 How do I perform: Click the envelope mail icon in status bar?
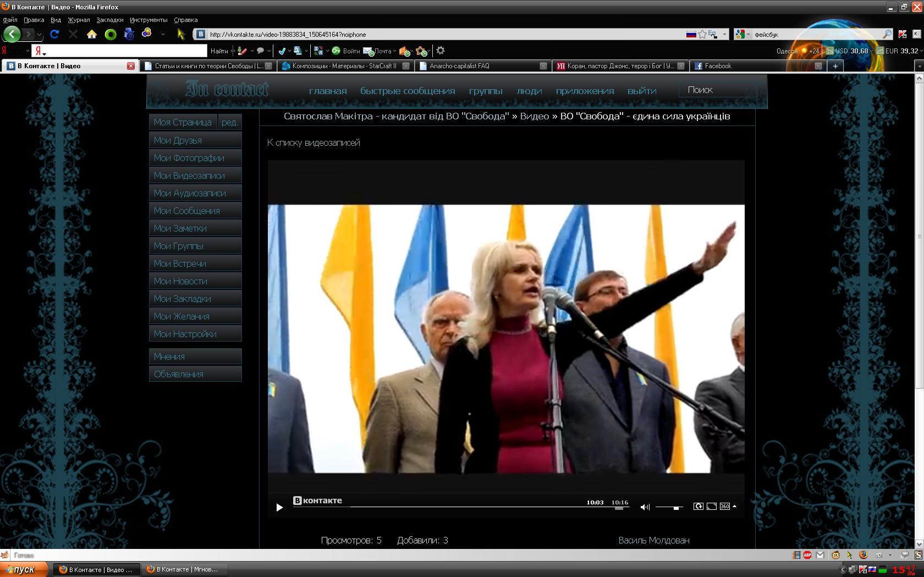[820, 555]
